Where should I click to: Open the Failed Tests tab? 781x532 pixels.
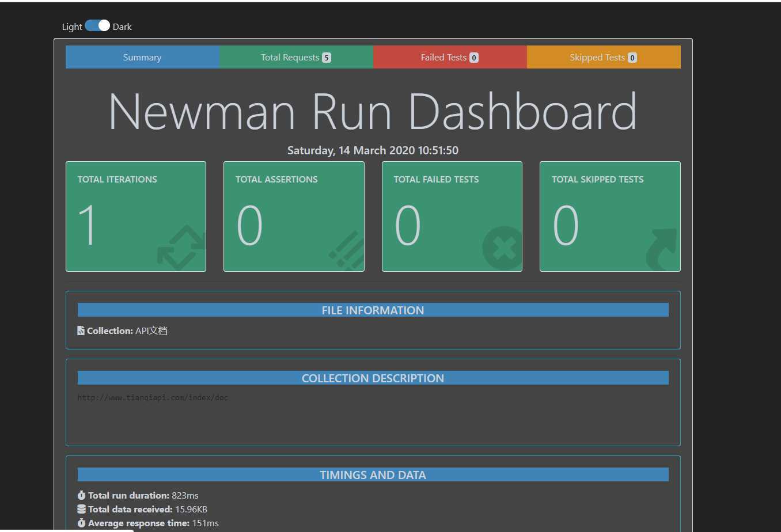(x=450, y=57)
